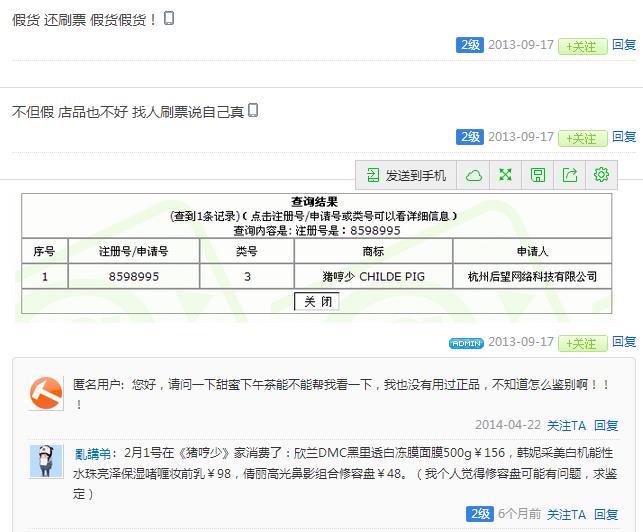Click +关注 follow button on second comment
Image resolution: width=643 pixels, height=532 pixels.
click(x=582, y=138)
